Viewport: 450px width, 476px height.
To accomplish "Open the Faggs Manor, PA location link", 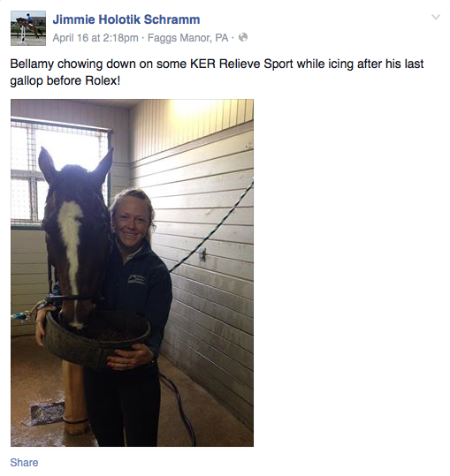I will tap(187, 38).
